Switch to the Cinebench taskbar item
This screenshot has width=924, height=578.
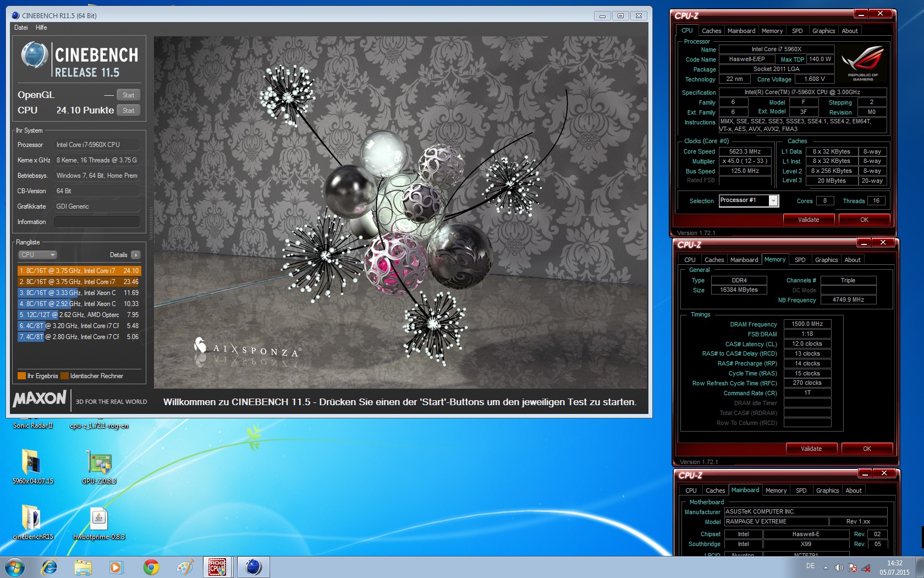click(x=253, y=567)
